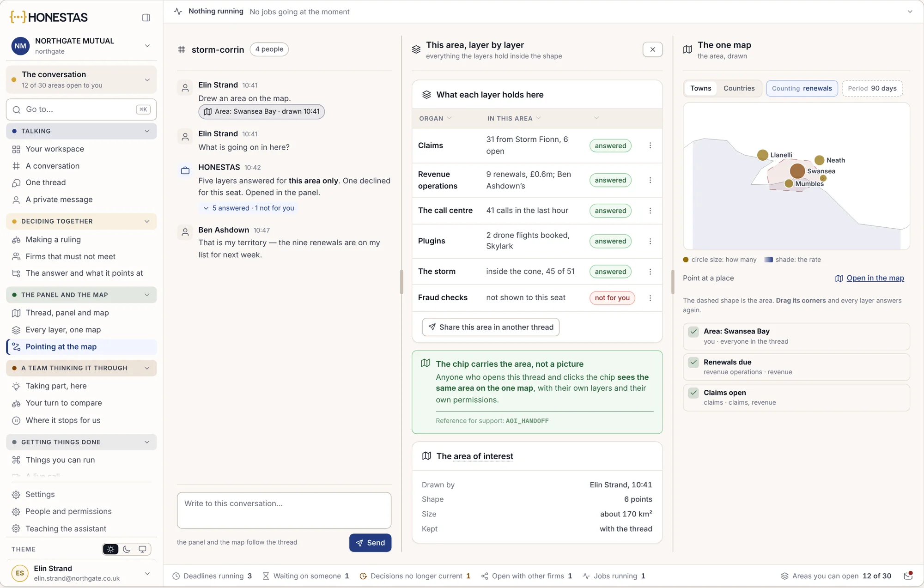Viewport: 924px width, 588px height.
Task: Uncheck the Area: Swansea Bay layer
Action: click(693, 332)
